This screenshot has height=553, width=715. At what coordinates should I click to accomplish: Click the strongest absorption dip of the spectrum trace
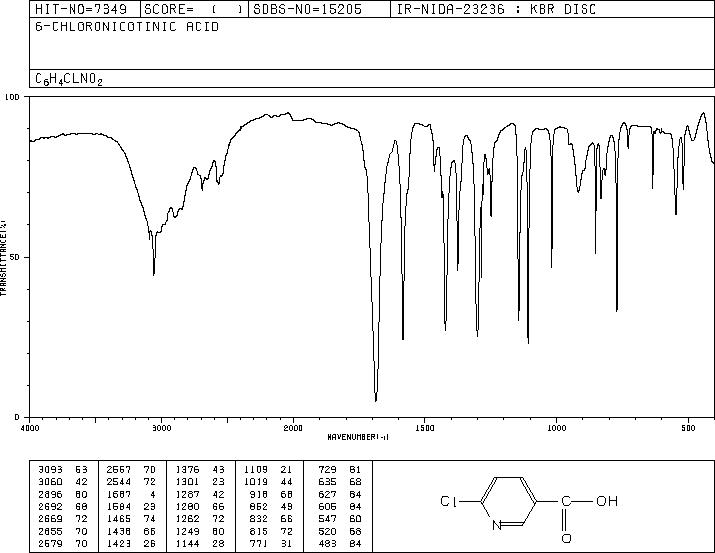click(x=376, y=399)
